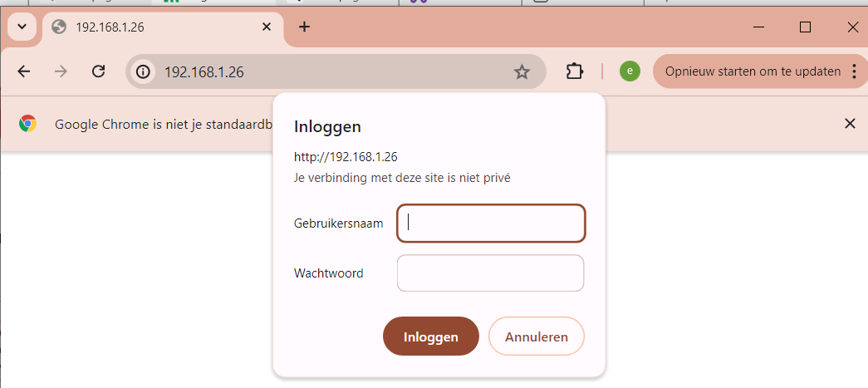
Task: Click the address bar URL text
Action: [x=204, y=72]
